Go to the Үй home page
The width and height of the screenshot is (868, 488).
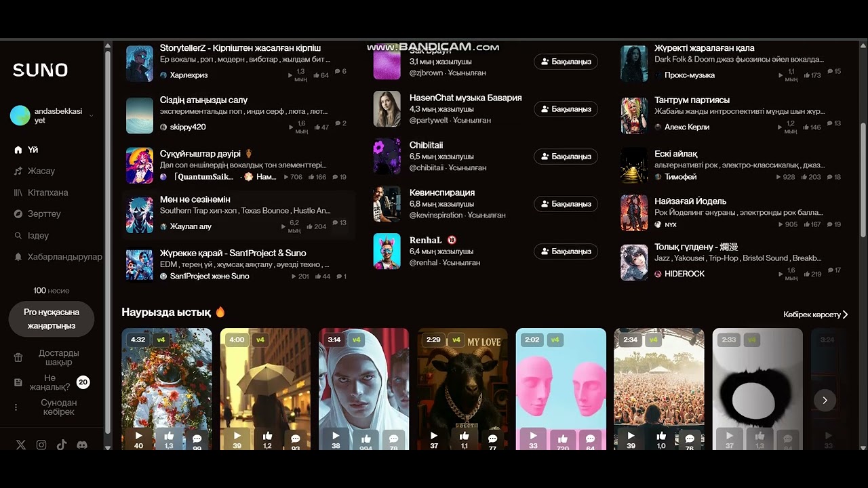click(26, 150)
